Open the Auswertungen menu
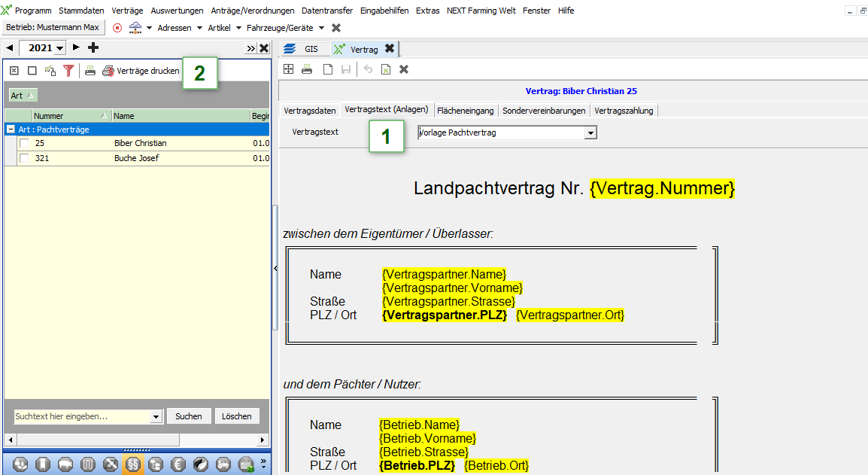Screen dimensions: 868x475 [177, 11]
